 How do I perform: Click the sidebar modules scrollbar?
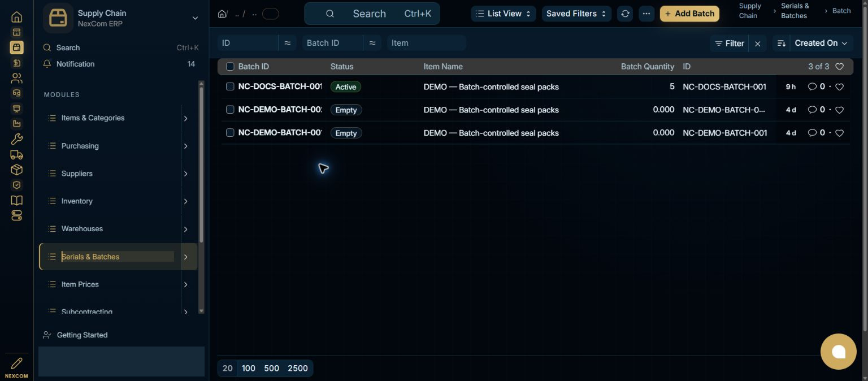tap(201, 164)
